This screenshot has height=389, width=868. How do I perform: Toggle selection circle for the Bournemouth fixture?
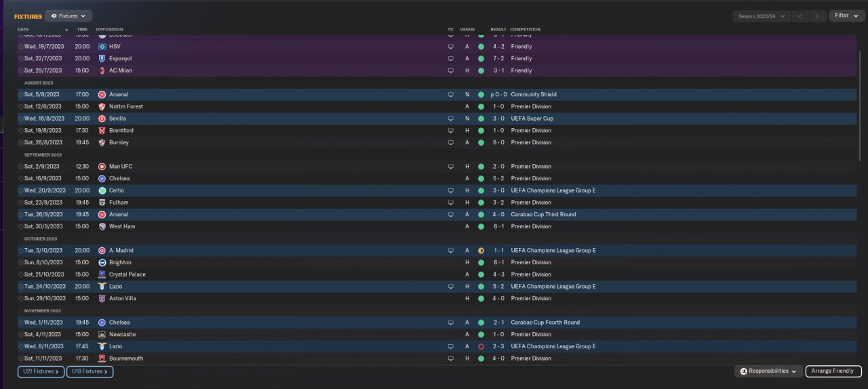pyautogui.click(x=20, y=359)
